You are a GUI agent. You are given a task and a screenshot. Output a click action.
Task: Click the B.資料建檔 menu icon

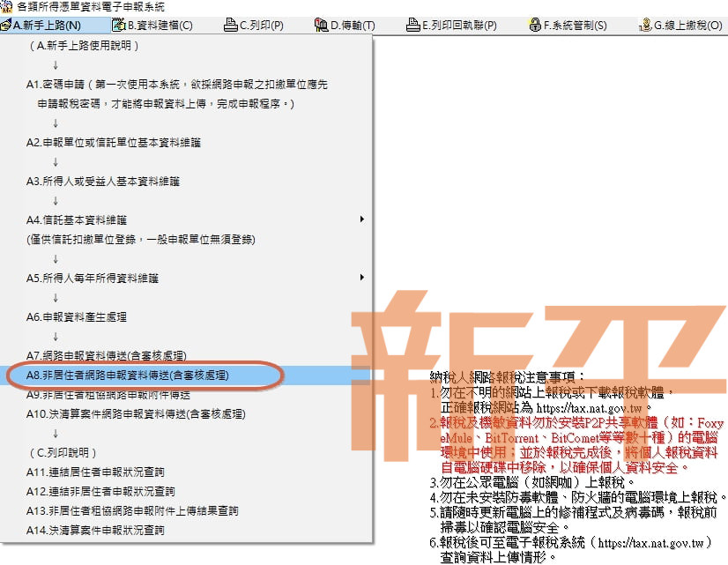118,25
